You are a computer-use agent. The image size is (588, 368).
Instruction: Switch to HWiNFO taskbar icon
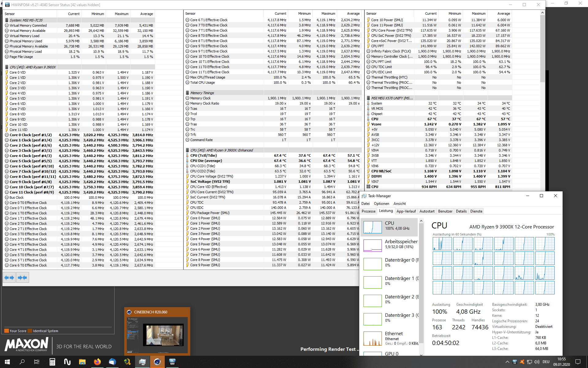click(172, 362)
